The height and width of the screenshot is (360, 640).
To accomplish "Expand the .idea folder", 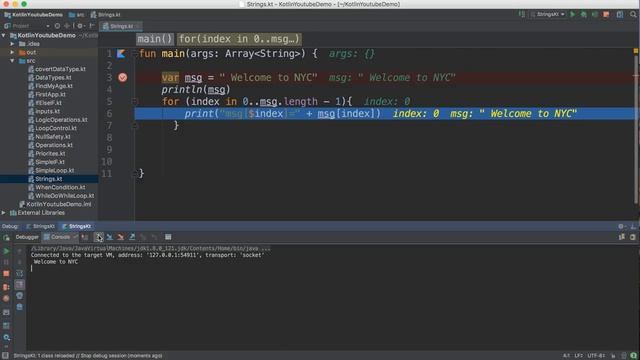I will (x=12, y=44).
